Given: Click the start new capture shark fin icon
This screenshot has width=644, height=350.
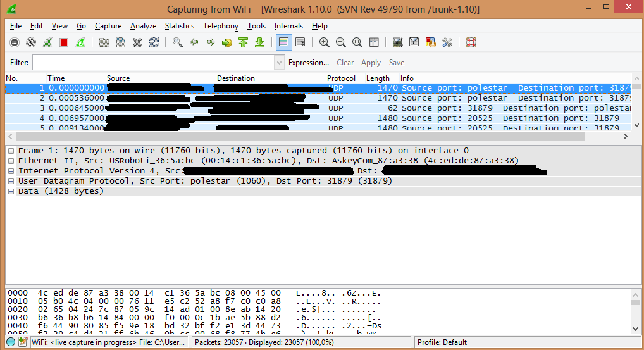Looking at the screenshot, I should point(47,42).
